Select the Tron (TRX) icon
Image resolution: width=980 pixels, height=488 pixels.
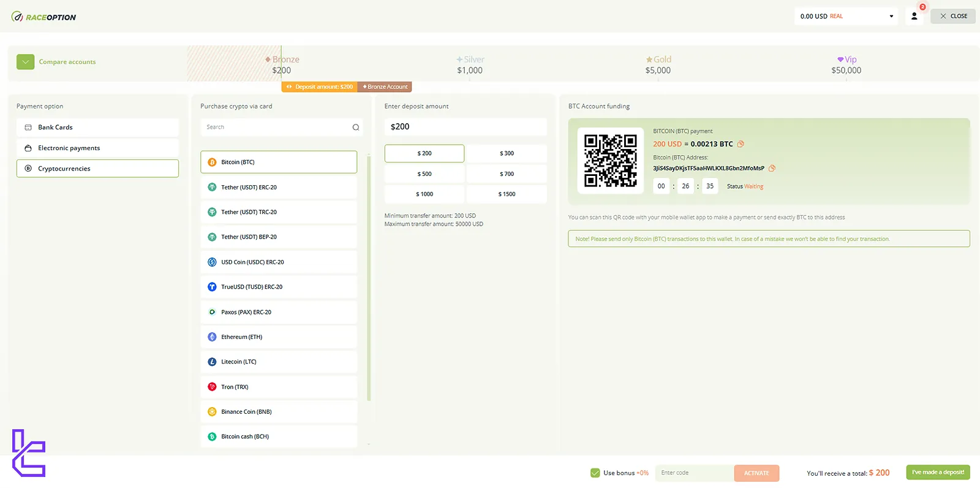[212, 387]
